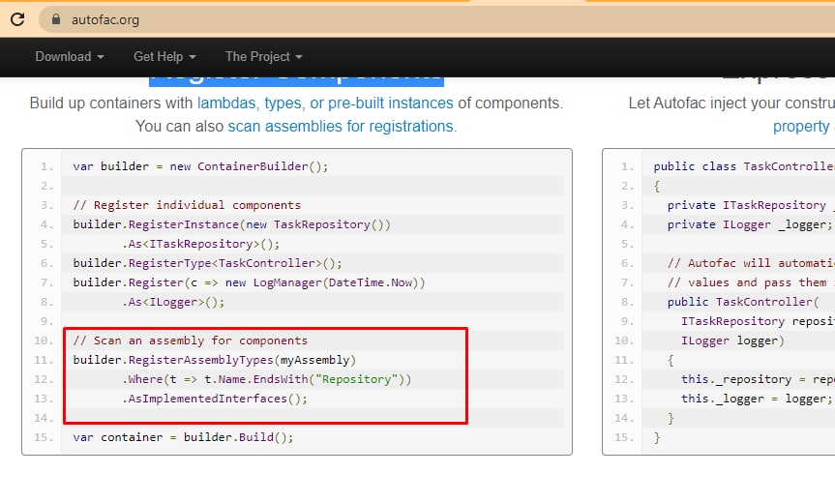Select 'builder.RegisterType<TaskController>();' line
Viewport: 835px width, 504px height.
pos(207,263)
